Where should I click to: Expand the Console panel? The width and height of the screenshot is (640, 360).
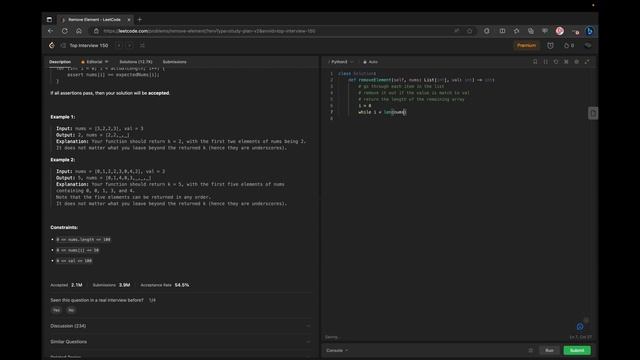tap(337, 350)
